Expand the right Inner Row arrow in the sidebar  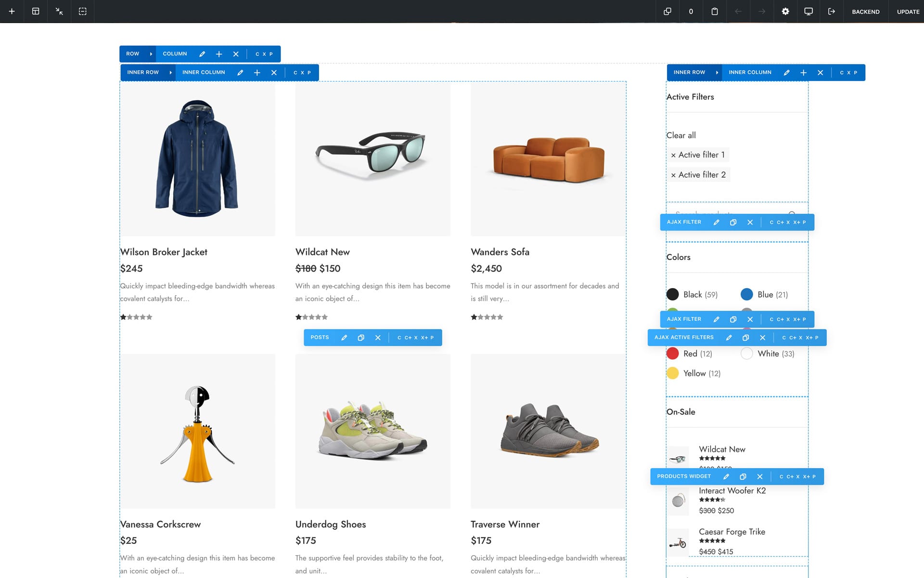pos(717,72)
